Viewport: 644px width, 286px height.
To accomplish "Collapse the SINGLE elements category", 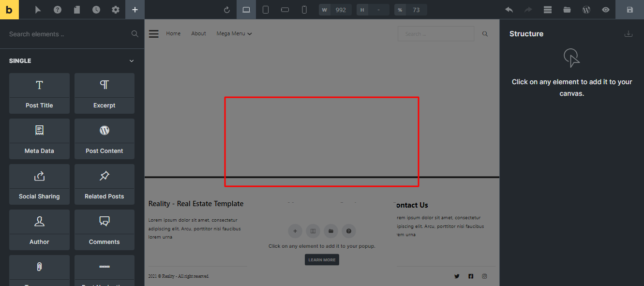I will coord(131,61).
